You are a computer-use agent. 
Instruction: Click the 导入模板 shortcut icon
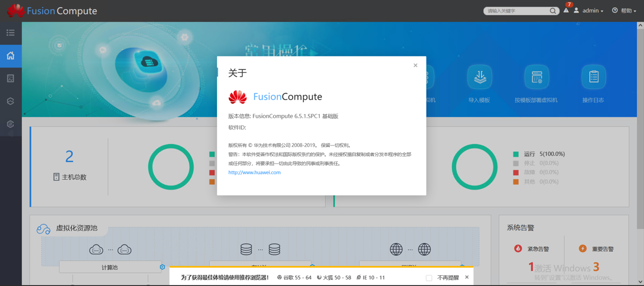click(479, 77)
